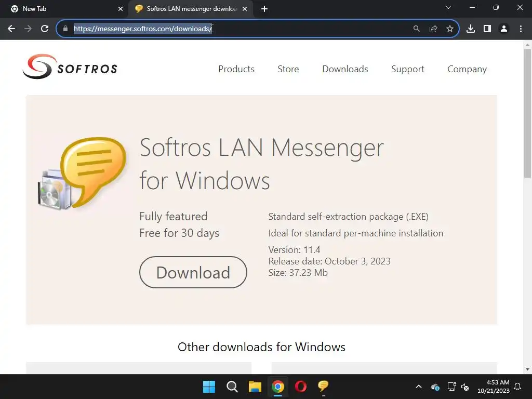
Task: Close the Softros LAN messenger tab
Action: click(x=245, y=9)
